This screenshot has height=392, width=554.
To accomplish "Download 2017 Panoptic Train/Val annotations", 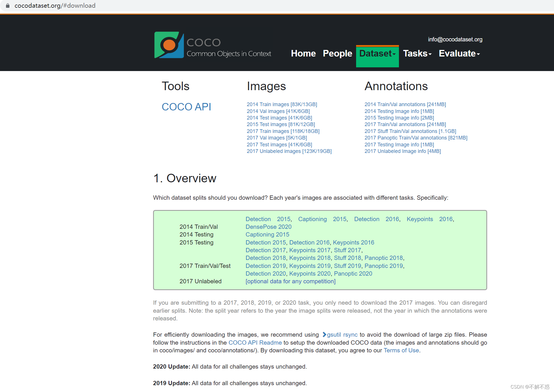I will (416, 138).
